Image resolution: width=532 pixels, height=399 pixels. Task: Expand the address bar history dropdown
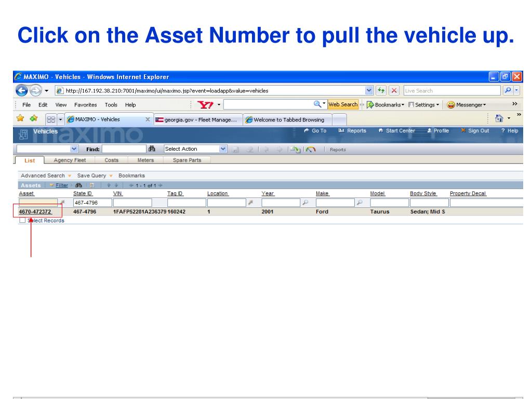coord(369,90)
